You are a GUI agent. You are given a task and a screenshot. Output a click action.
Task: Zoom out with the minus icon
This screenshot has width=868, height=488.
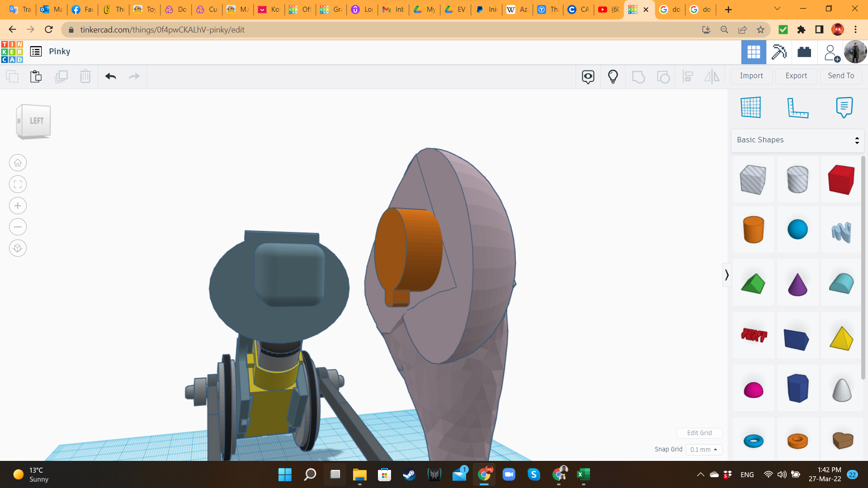click(x=18, y=227)
